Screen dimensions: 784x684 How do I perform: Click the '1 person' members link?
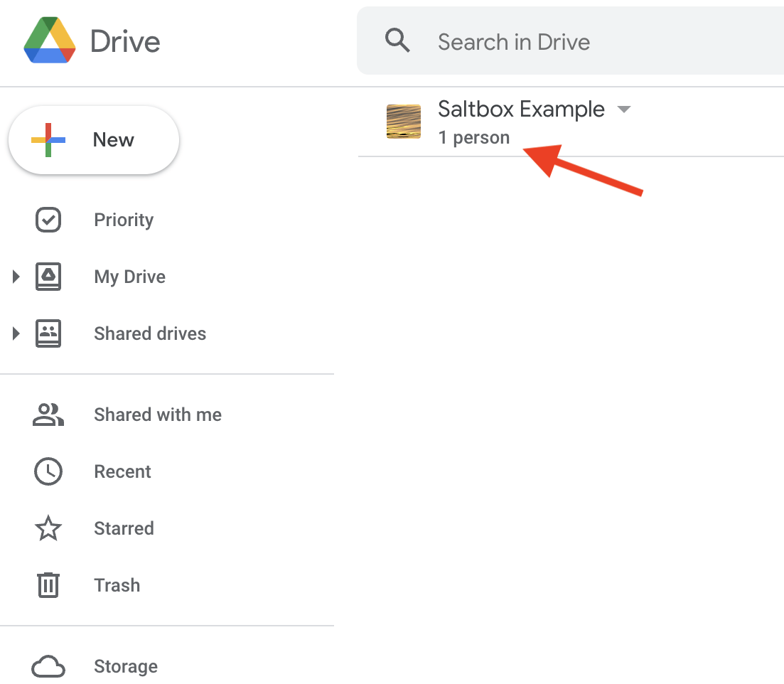[473, 138]
